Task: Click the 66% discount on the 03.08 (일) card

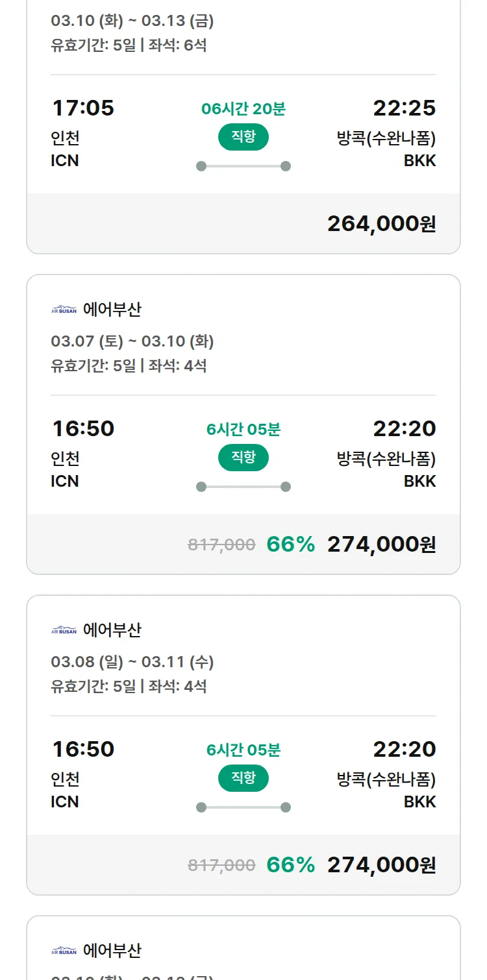Action: (x=290, y=865)
